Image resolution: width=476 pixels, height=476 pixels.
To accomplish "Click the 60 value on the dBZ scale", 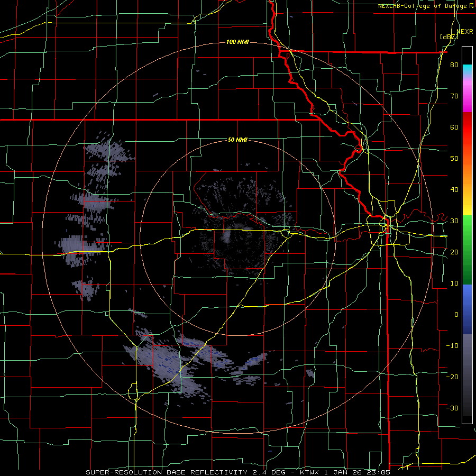I will pos(454,127).
